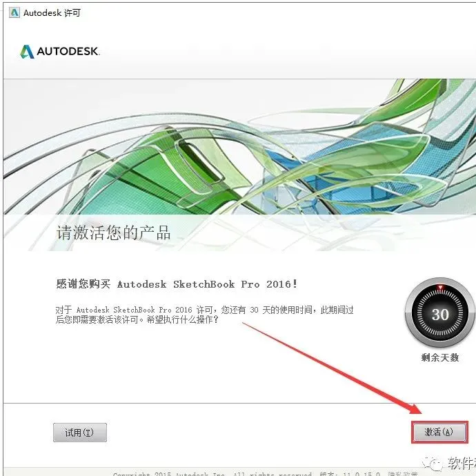Click the Autodesk 许可 window title text
Image resolution: width=476 pixels, height=476 pixels.
(52, 12)
